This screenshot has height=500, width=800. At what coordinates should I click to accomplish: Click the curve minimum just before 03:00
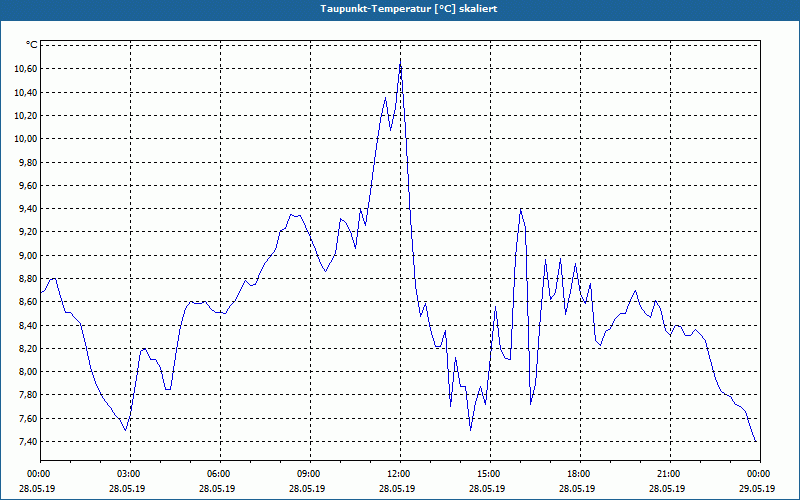pyautogui.click(x=126, y=430)
